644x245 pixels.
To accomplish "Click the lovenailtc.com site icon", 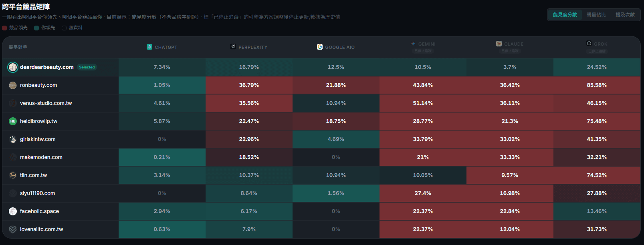I will coord(13,229).
